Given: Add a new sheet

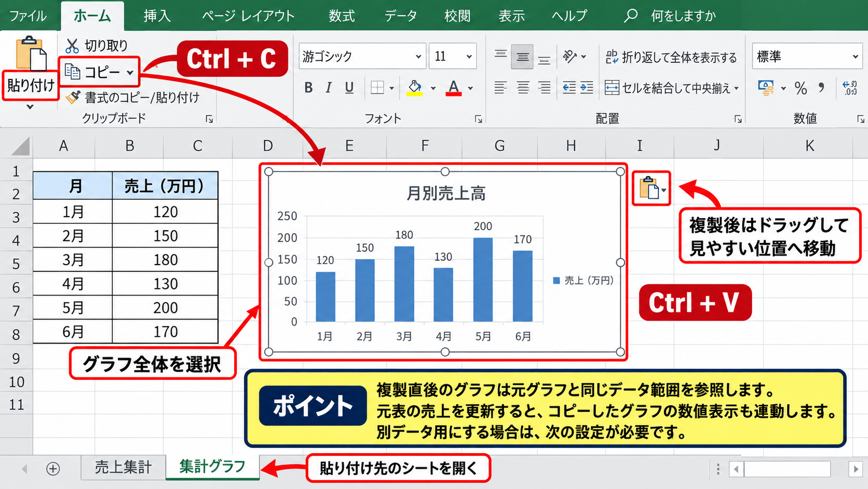Looking at the screenshot, I should pos(53,469).
